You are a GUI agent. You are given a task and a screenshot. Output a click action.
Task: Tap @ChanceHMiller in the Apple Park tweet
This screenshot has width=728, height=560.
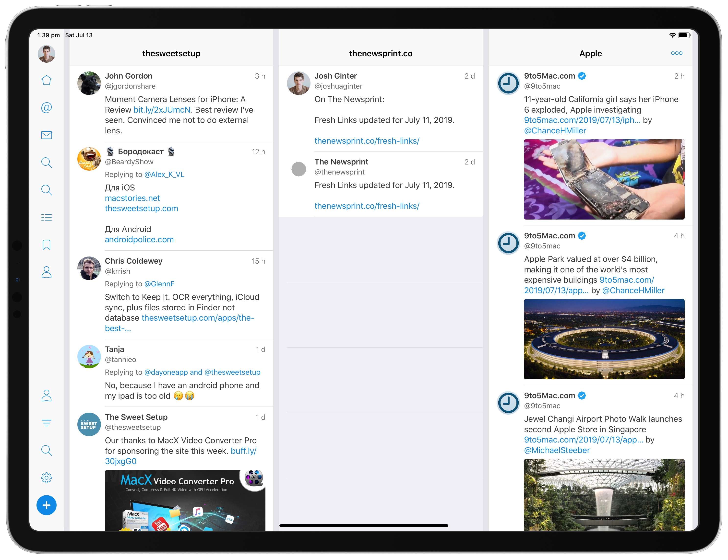(x=633, y=291)
